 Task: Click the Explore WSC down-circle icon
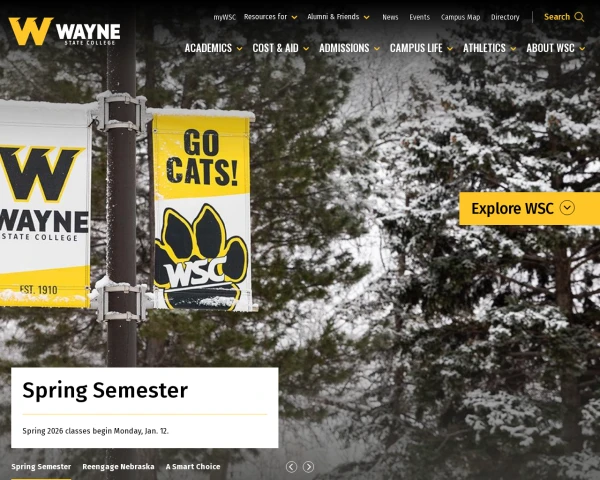pos(567,208)
